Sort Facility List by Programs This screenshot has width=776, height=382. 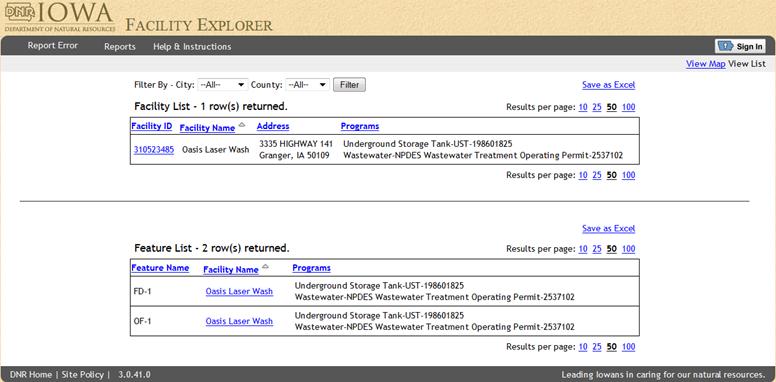coord(360,126)
